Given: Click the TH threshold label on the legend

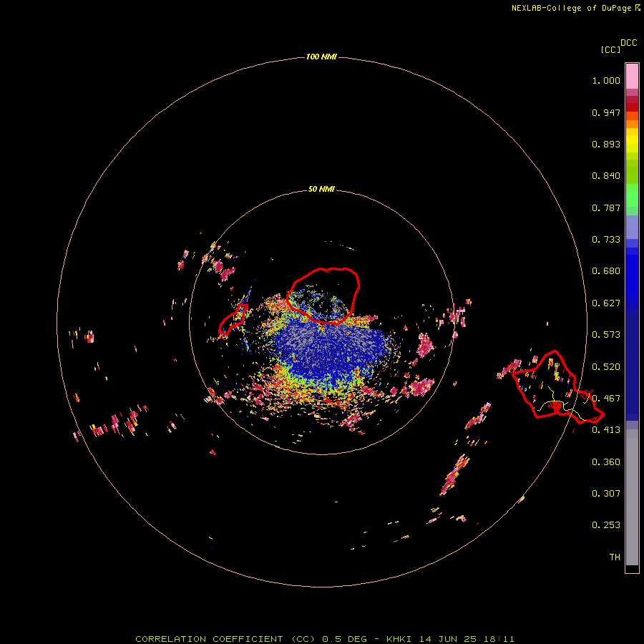Looking at the screenshot, I should pos(615,557).
